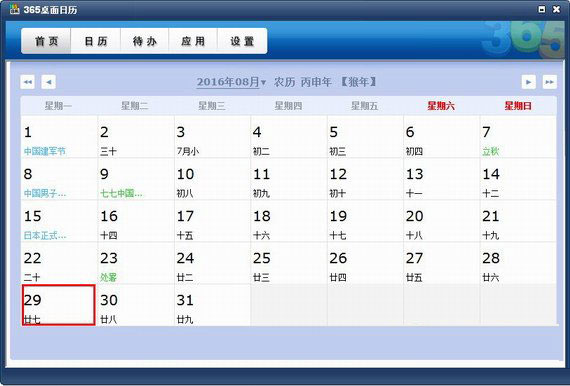The width and height of the screenshot is (570, 386).
Task: Click the 农历 丙申年 label
Action: tap(302, 82)
